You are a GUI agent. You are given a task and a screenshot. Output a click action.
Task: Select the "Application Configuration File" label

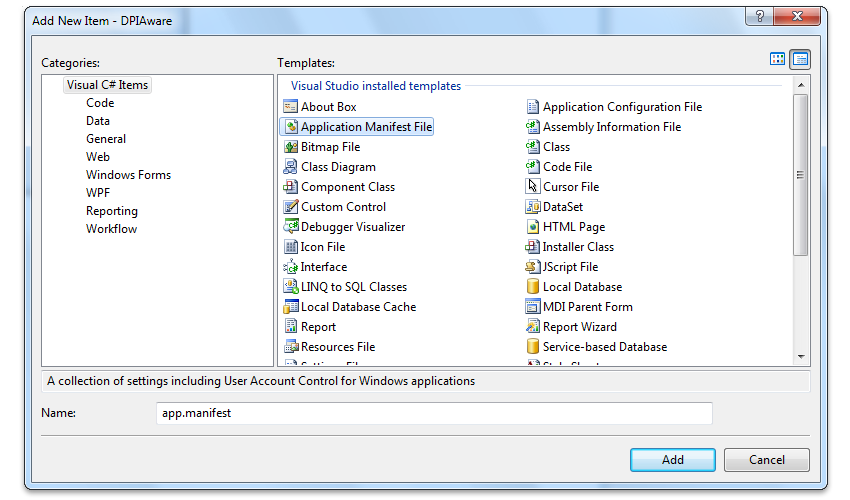[x=622, y=107]
